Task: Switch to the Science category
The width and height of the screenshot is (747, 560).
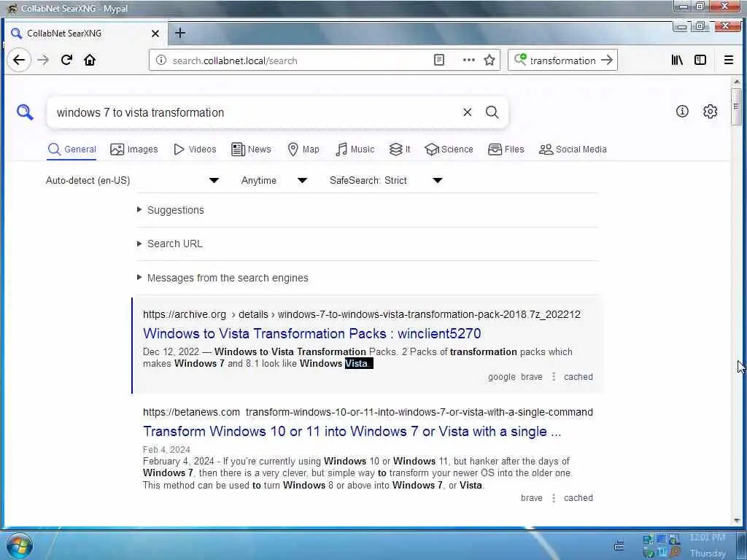Action: [x=449, y=149]
